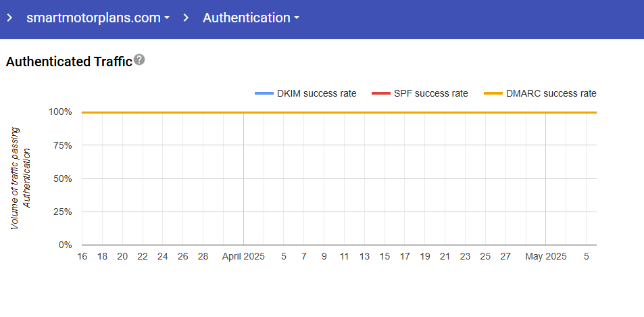This screenshot has height=317, width=644.
Task: Click the 0% y-axis label
Action: 65,245
